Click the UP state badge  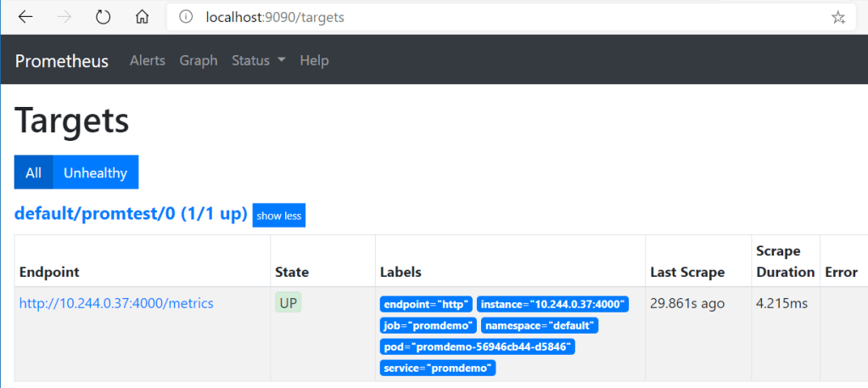[288, 303]
